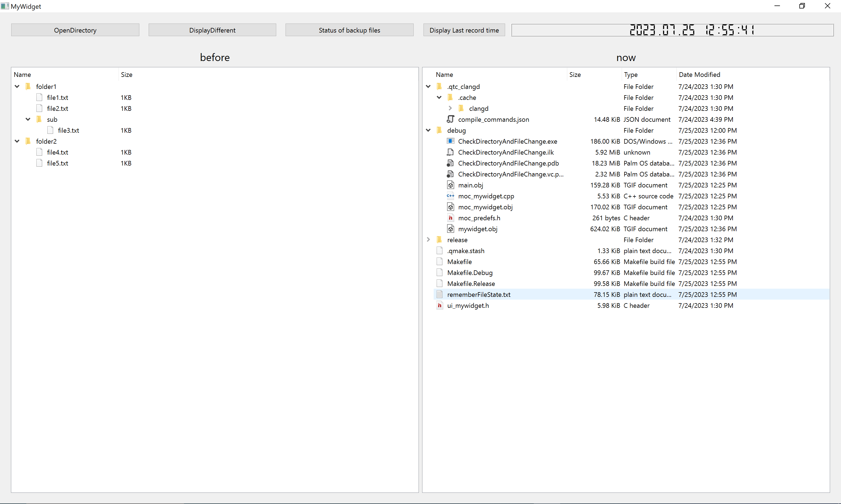
Task: Collapse folder1 in the before tree
Action: 17,87
